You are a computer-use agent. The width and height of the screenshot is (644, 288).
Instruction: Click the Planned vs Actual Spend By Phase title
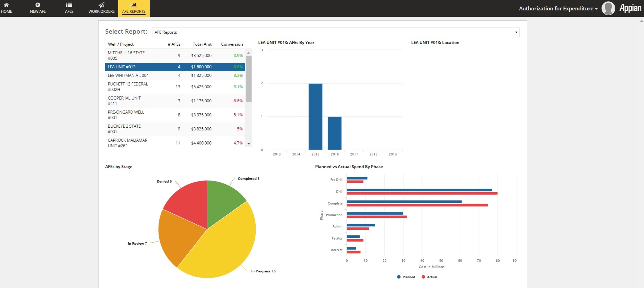click(349, 167)
